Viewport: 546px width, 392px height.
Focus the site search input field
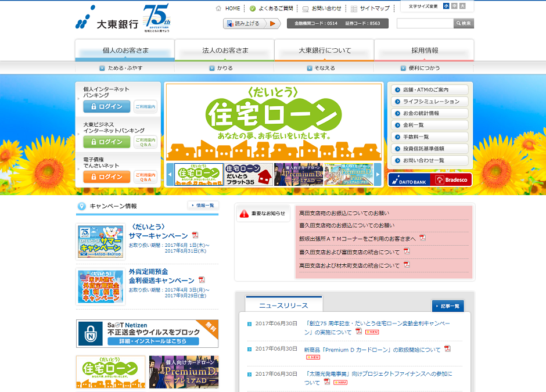pos(425,23)
